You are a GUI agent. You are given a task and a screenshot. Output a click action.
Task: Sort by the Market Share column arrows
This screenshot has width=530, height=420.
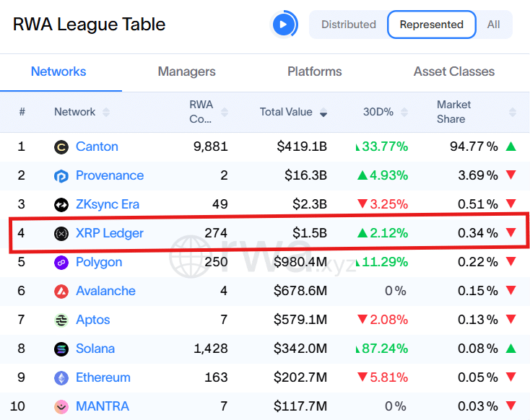click(x=513, y=113)
